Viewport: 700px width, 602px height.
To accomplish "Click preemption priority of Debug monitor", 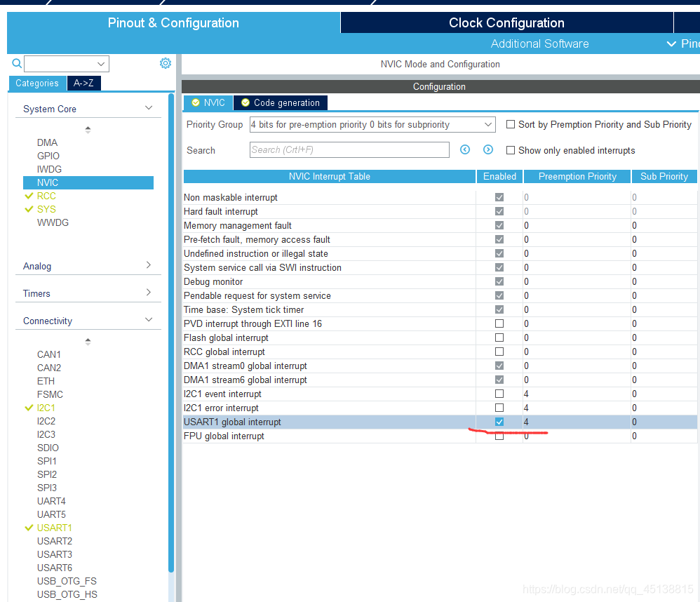I will coord(577,281).
